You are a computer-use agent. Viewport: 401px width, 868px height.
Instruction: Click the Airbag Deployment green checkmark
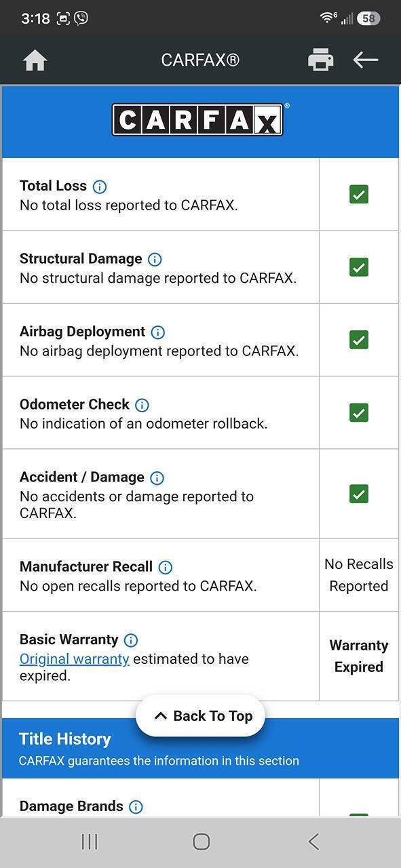359,340
